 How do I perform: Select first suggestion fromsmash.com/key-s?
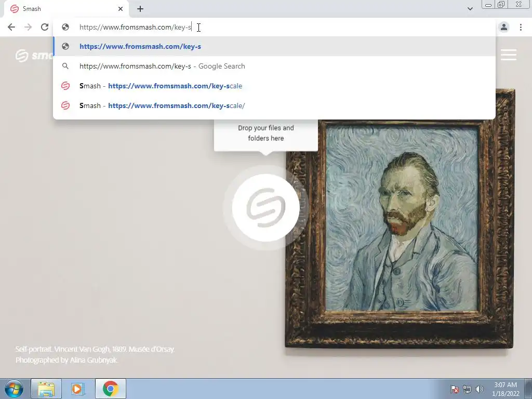pos(274,46)
